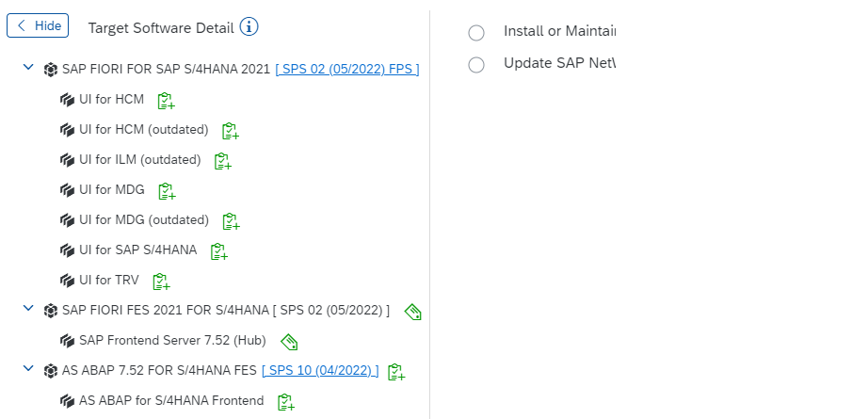Click the tag icon next to SAP FIORI FES 2021
Screen dimensions: 868x419
click(x=413, y=312)
